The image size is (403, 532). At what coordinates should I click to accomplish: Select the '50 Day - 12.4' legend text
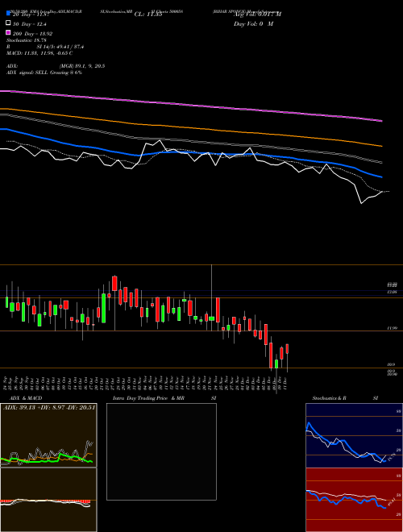[30, 24]
